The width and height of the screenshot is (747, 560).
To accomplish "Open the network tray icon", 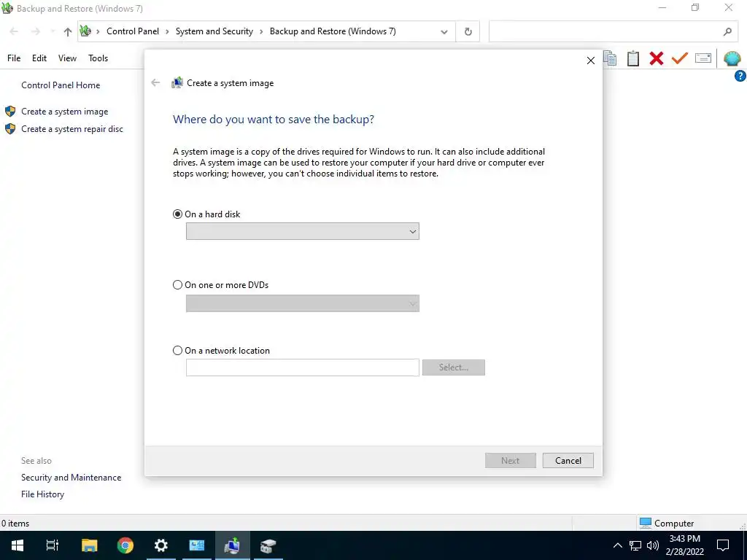I will 635,545.
